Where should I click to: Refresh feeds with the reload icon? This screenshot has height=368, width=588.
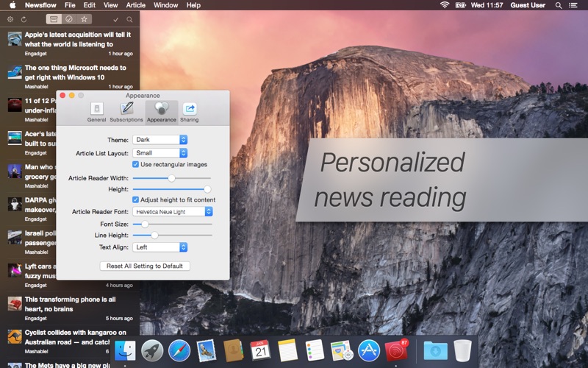point(24,19)
